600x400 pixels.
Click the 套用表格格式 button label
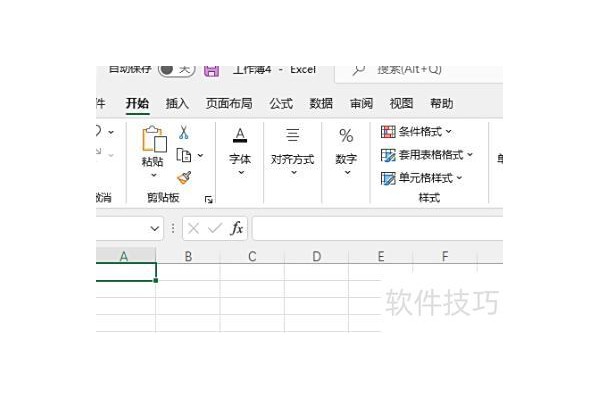(x=431, y=155)
